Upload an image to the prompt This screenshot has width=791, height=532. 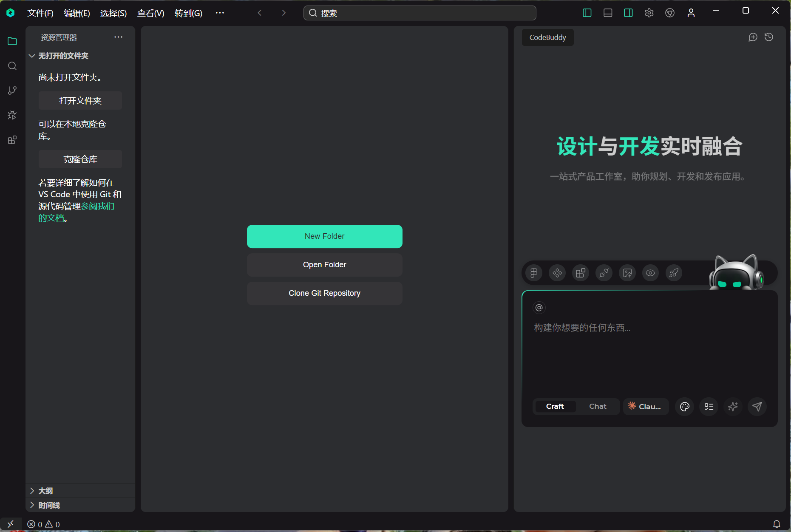coord(627,273)
